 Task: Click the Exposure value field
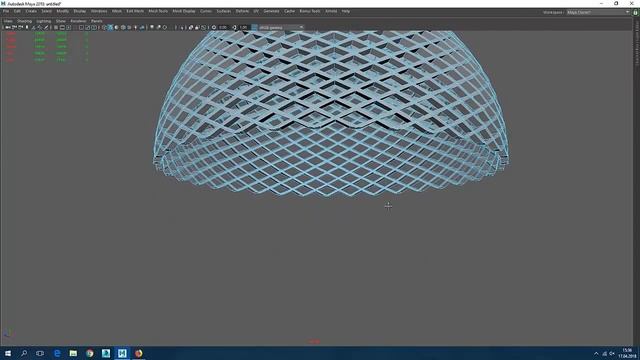[x=223, y=27]
